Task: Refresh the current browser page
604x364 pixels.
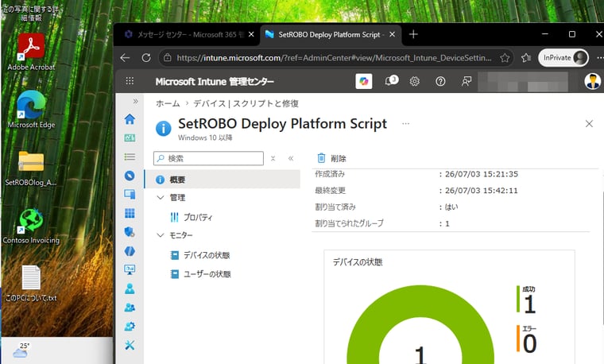Action: pyautogui.click(x=146, y=58)
